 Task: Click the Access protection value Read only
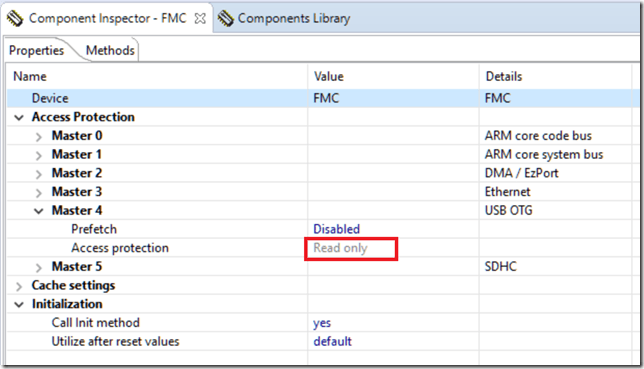point(340,248)
